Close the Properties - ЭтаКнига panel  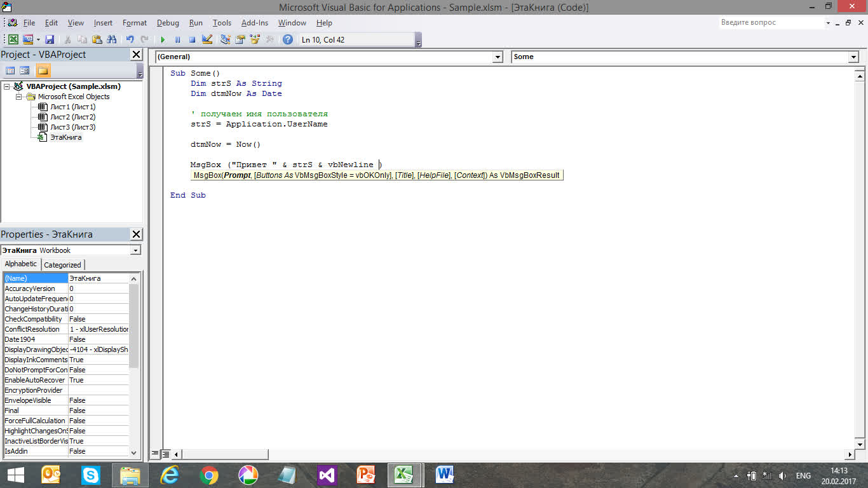pos(136,234)
